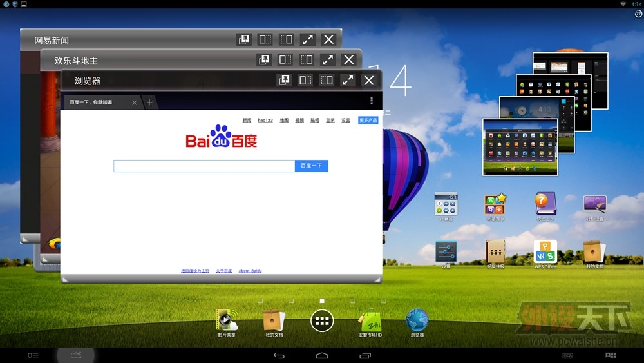Screen dimensions: 644x363
Task: Snap the 网易新闻 window to the right half
Action: click(x=287, y=39)
